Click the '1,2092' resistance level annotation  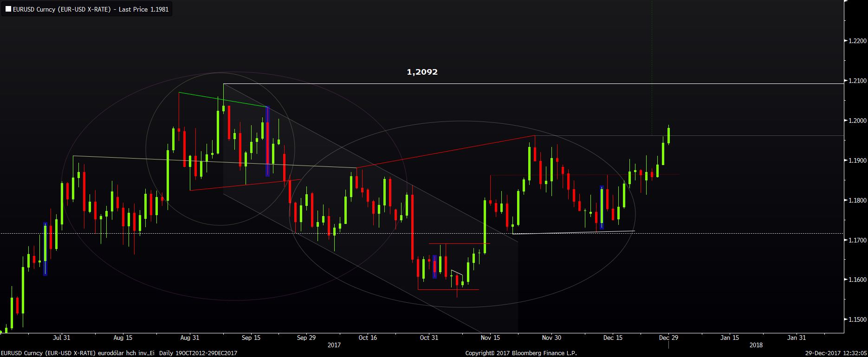tap(422, 72)
